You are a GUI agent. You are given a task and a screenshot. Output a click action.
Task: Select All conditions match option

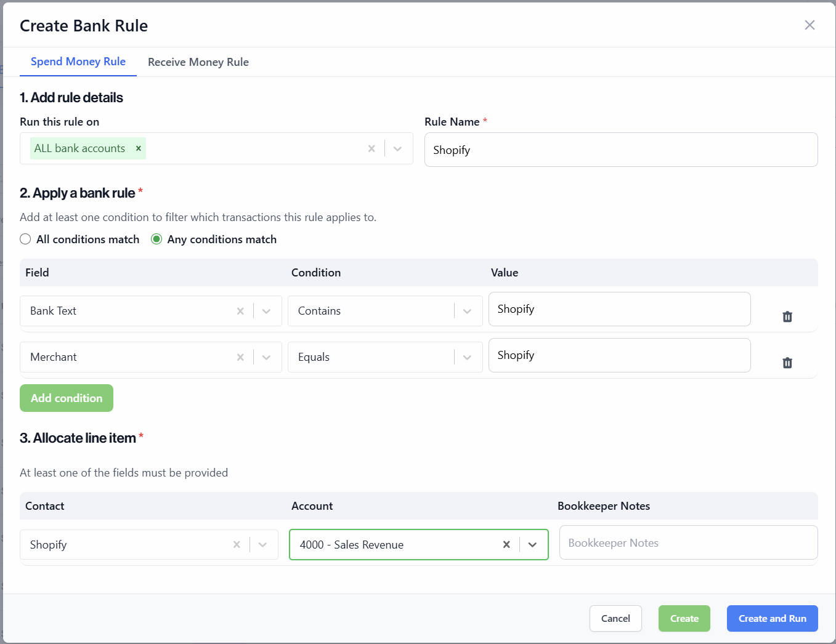pos(25,239)
